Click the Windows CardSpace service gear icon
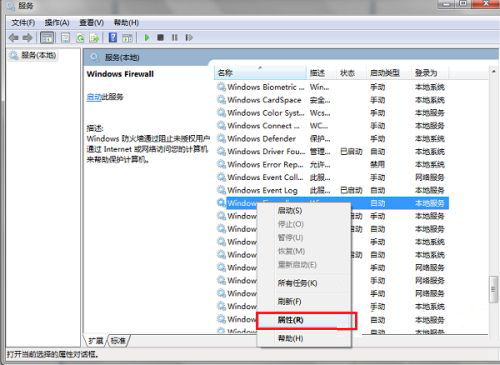This screenshot has height=365, width=500. coord(221,100)
